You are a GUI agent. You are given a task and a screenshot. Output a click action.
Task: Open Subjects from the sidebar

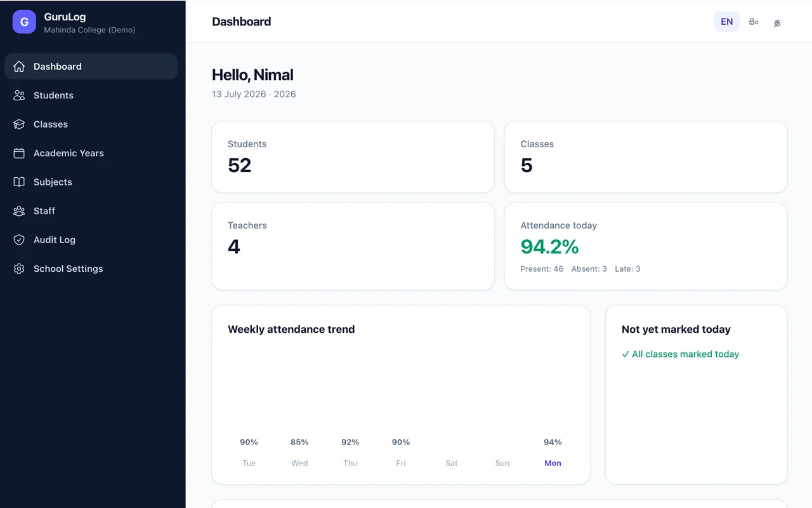click(x=91, y=182)
